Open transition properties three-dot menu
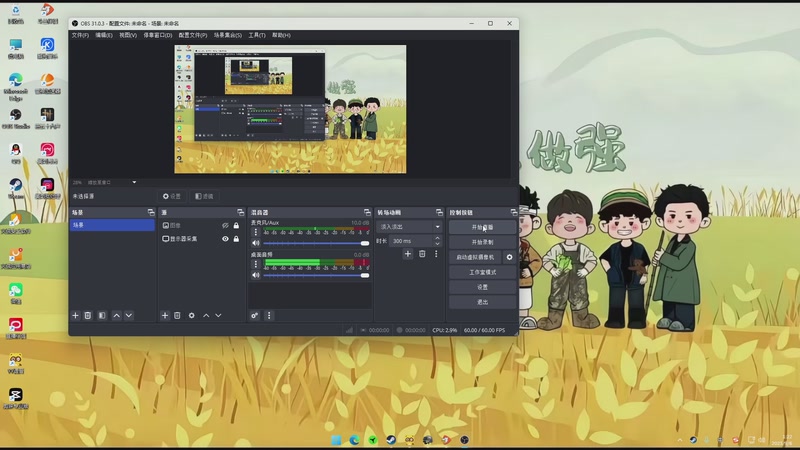This screenshot has width=800, height=450. point(436,254)
